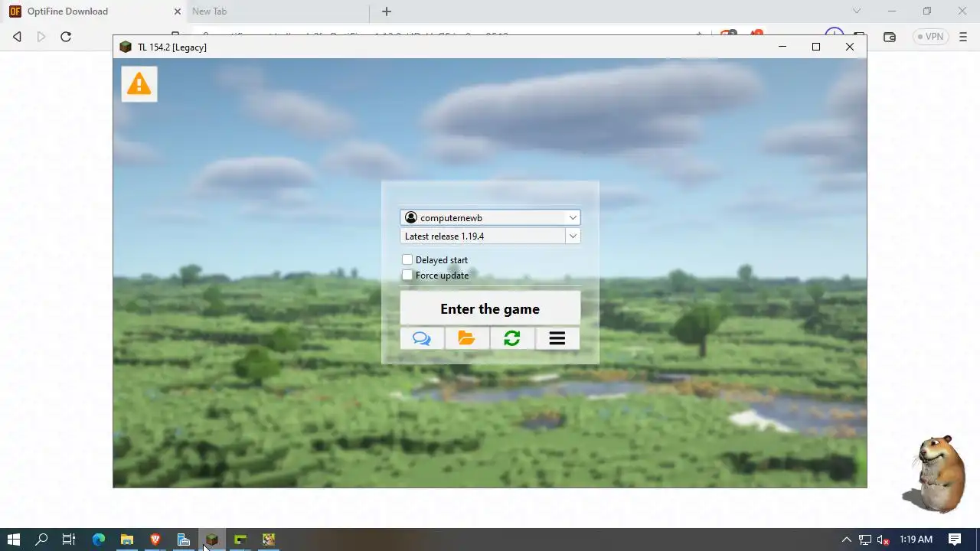Viewport: 980px width, 551px height.
Task: Open the launcher hamburger menu button
Action: pos(557,338)
